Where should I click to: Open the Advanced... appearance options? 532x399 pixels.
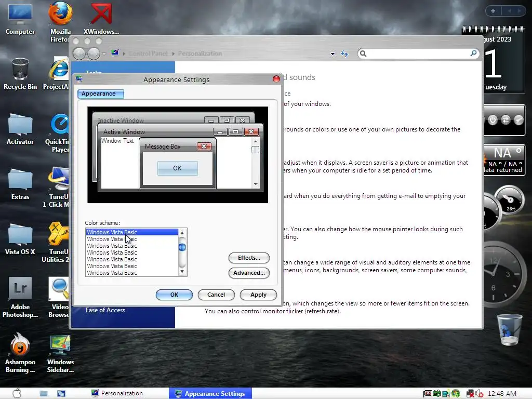[x=249, y=273]
